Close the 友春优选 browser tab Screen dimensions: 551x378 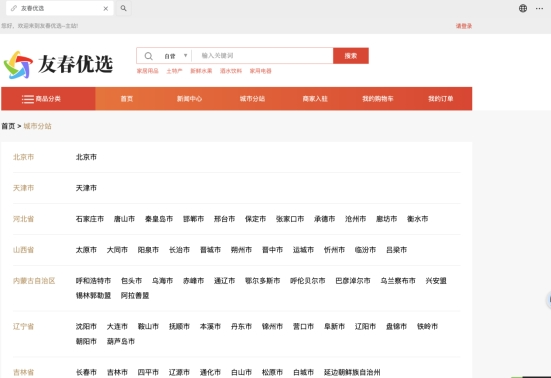pos(105,8)
